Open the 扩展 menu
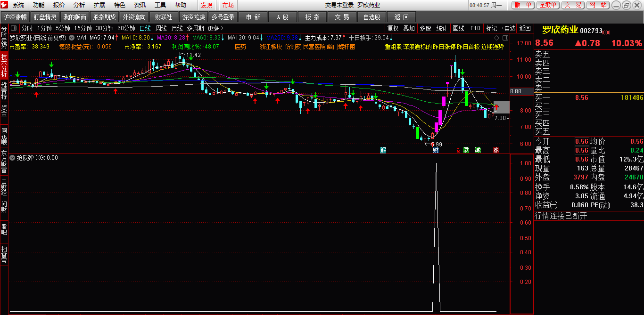Viewport: 644px width, 315px height. tap(99, 5)
